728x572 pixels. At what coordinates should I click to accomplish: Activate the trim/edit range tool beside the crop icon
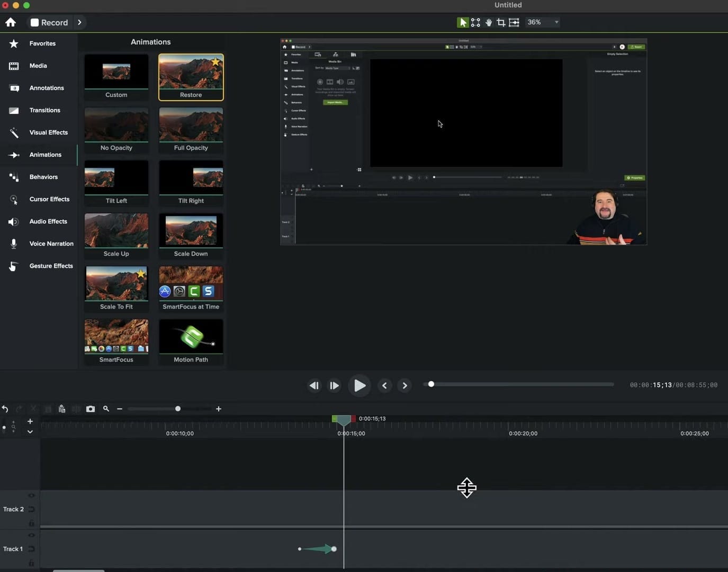[x=514, y=22]
